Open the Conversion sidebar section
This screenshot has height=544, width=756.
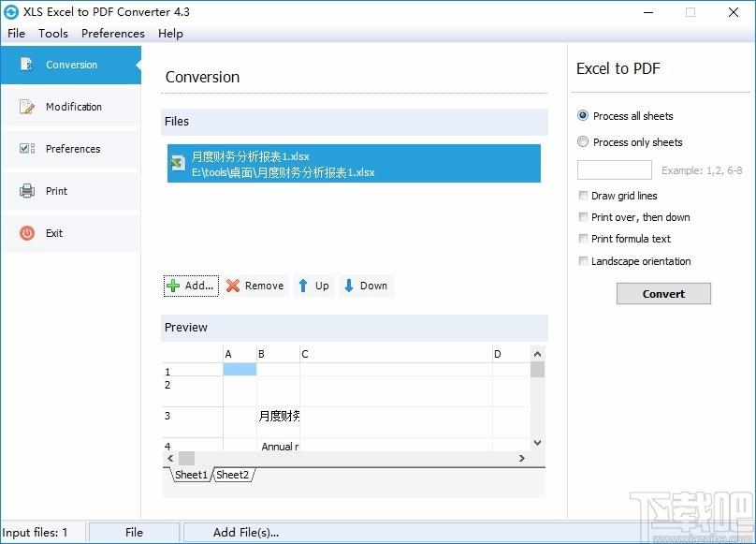tap(71, 65)
